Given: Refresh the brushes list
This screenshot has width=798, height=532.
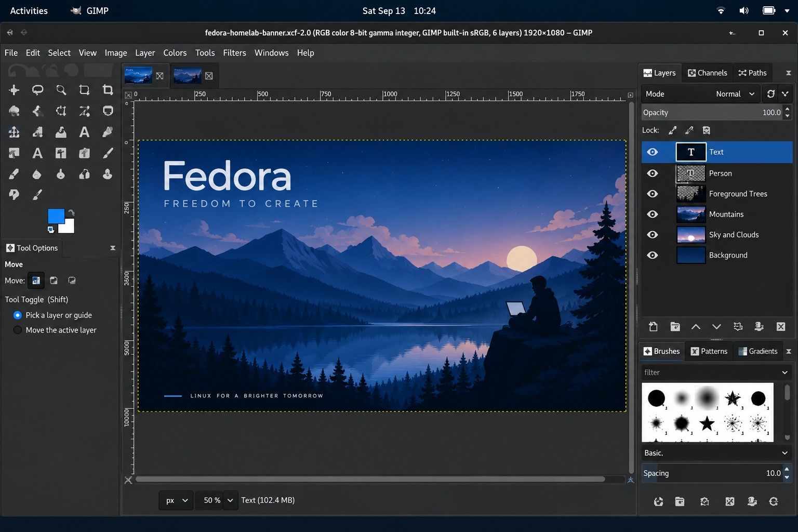Looking at the screenshot, I should [774, 501].
